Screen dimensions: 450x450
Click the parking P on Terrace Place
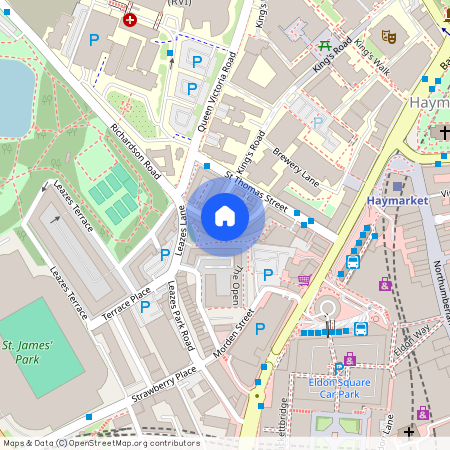point(145,307)
